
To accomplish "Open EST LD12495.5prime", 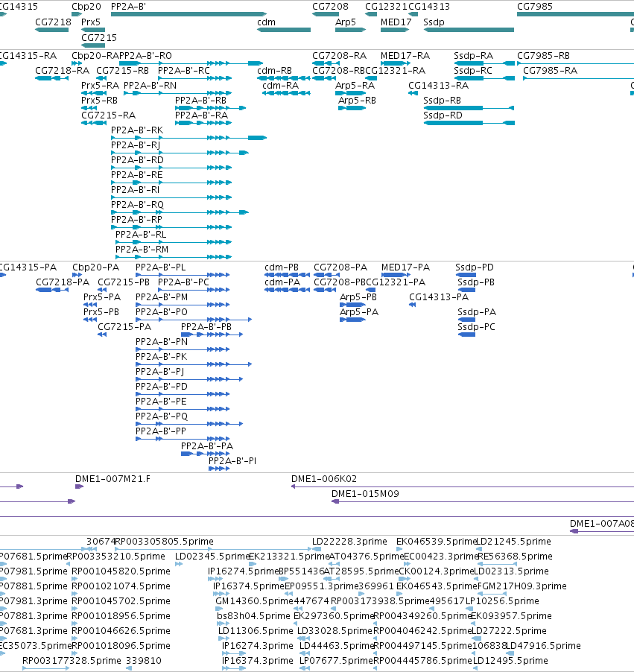I will click(x=510, y=660).
